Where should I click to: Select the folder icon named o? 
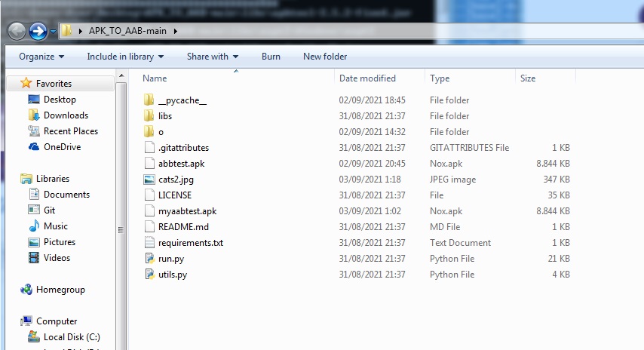[149, 131]
